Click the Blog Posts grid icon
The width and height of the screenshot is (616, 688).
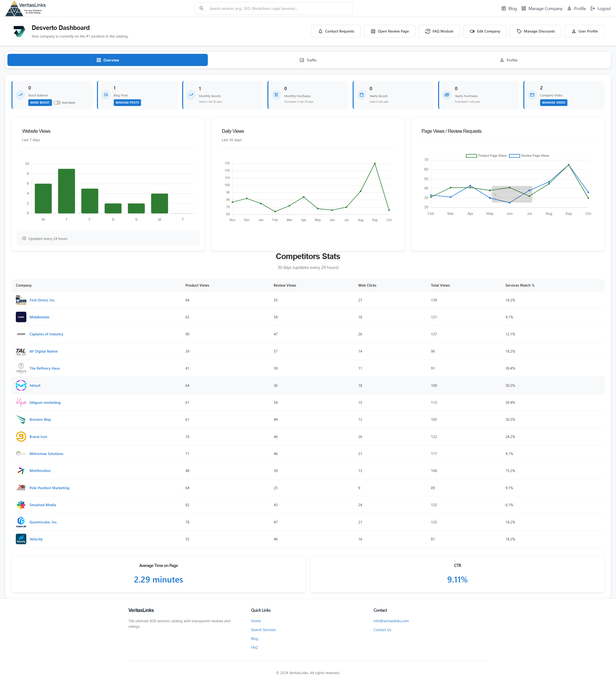106,95
